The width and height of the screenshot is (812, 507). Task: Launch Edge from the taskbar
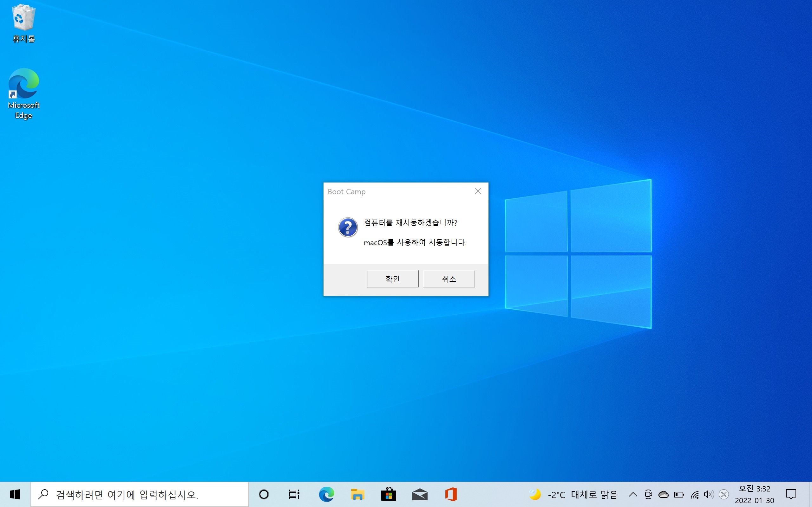[x=326, y=494]
